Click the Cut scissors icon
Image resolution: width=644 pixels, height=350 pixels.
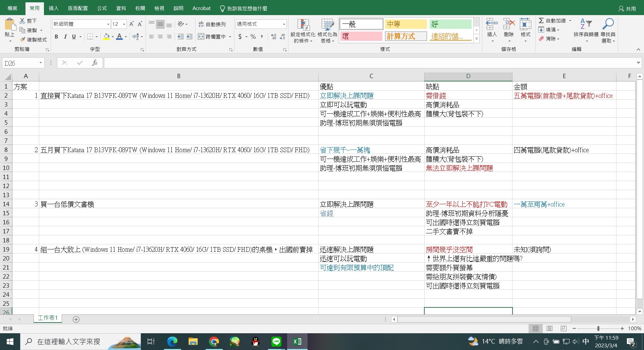(x=22, y=21)
